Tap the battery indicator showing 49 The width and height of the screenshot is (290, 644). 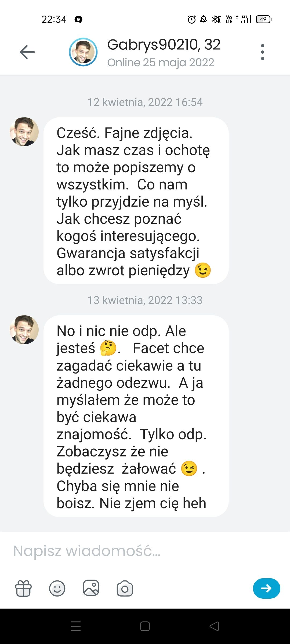(x=263, y=19)
